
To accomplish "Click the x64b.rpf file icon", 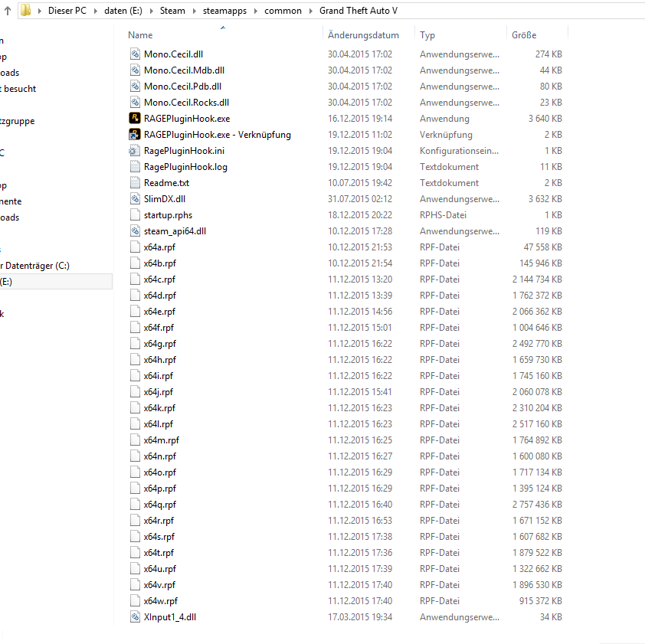I will 135,263.
